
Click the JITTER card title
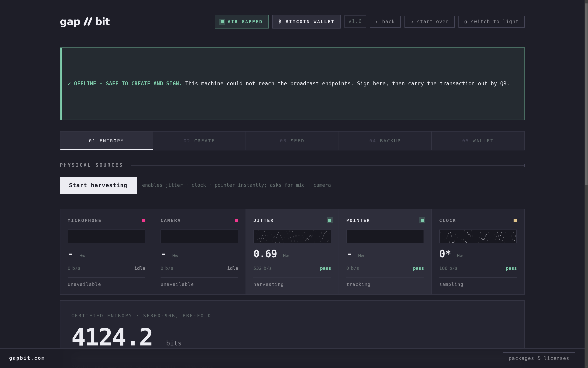pos(263,220)
